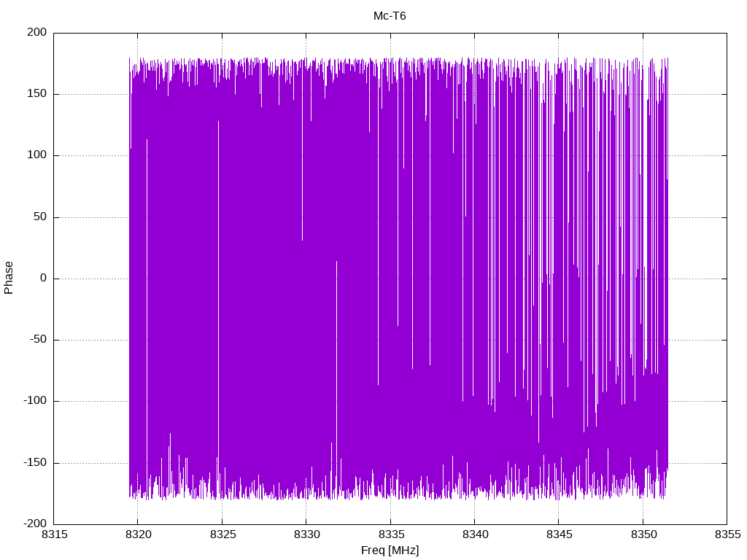The image size is (747, 560).
Task: Click the y-axis value '100'
Action: (x=37, y=155)
